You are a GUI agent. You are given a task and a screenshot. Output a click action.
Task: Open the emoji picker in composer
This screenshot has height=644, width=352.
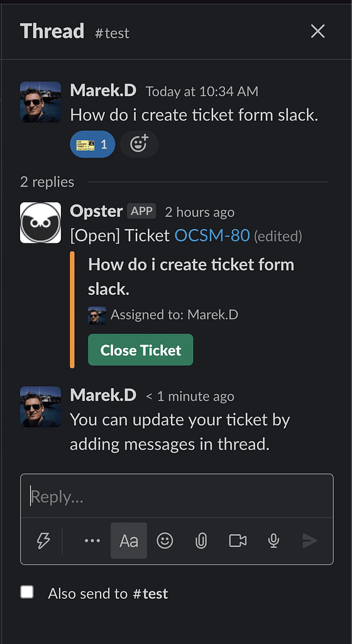165,540
